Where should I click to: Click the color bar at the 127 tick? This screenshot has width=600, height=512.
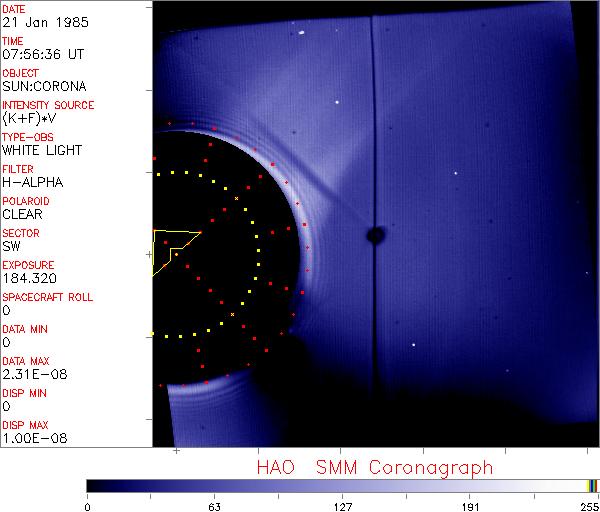pos(342,486)
